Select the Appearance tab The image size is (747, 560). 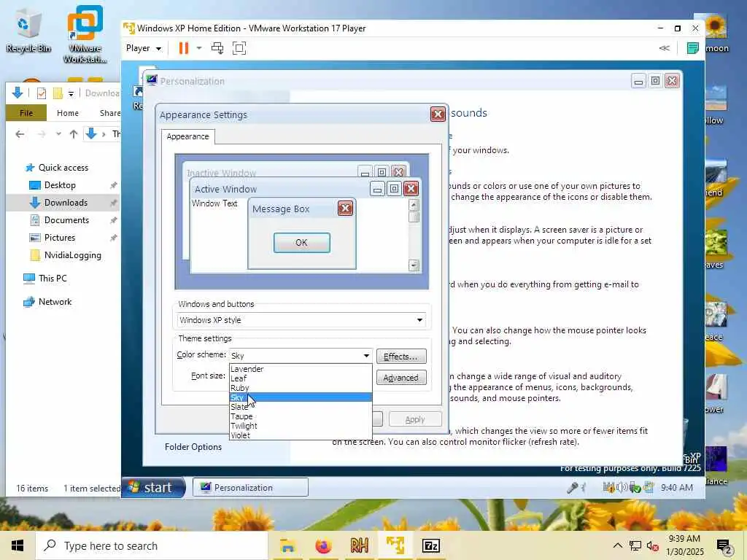pyautogui.click(x=187, y=136)
